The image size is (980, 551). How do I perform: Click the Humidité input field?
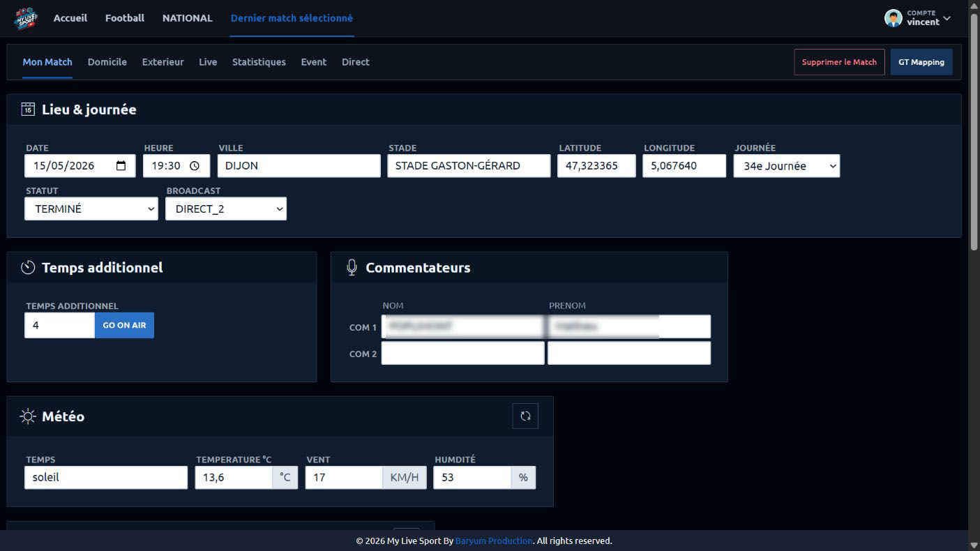472,478
